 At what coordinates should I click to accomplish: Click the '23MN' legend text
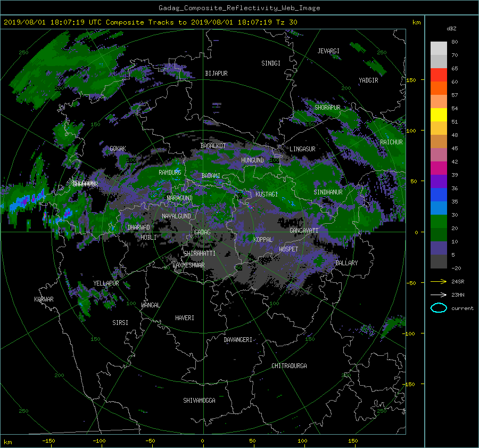tap(458, 295)
